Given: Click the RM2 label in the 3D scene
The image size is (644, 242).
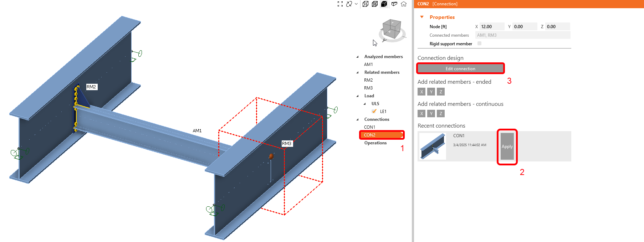Looking at the screenshot, I should click(91, 87).
